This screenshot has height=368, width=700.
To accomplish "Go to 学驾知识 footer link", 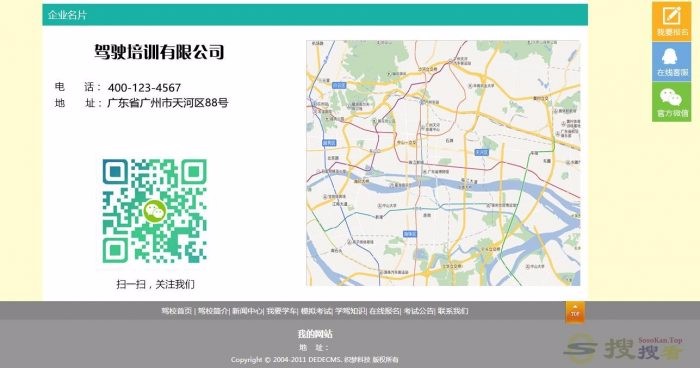I will point(350,311).
